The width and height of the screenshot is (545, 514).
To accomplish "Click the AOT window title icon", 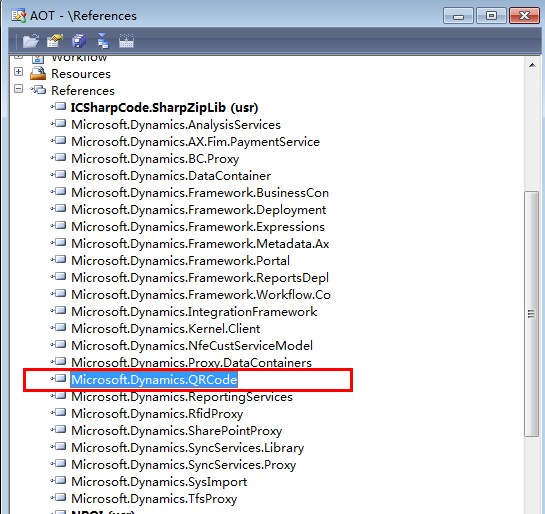I will coord(18,16).
